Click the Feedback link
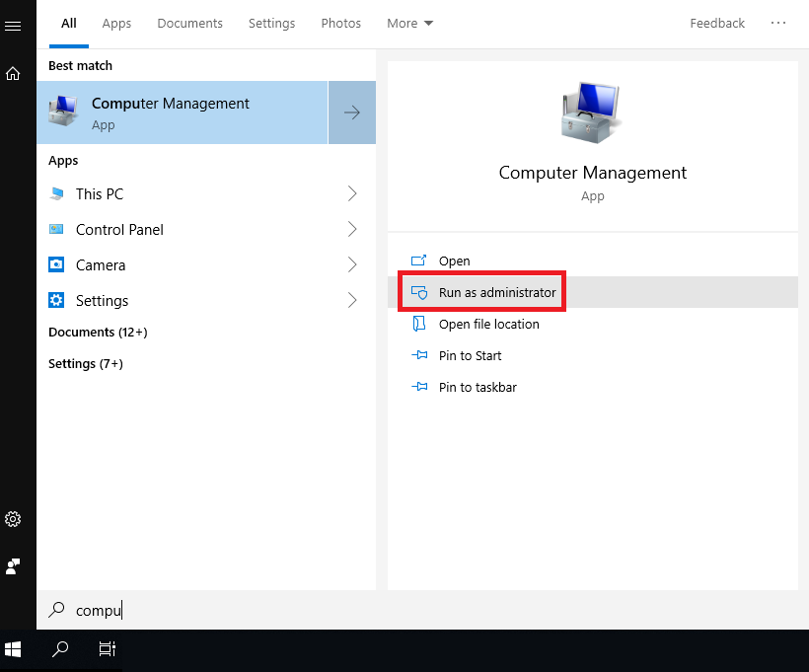The width and height of the screenshot is (809, 672). click(717, 24)
